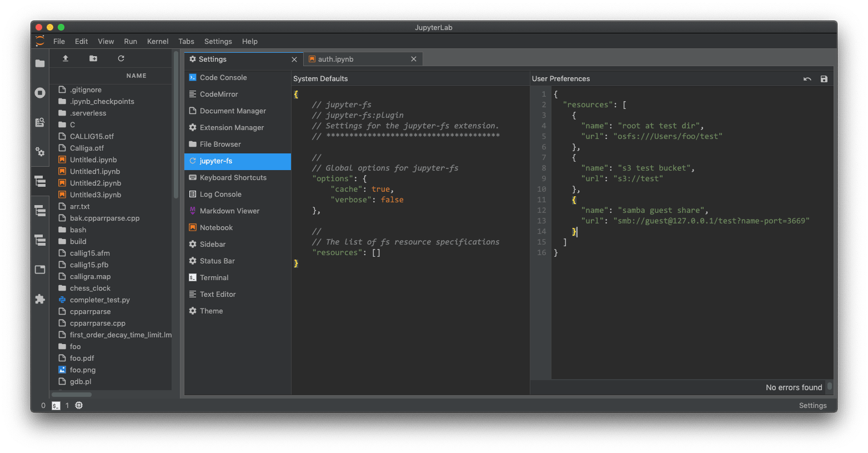This screenshot has width=868, height=453.
Task: Click the file browser horizontal scrollbar
Action: pos(71,395)
